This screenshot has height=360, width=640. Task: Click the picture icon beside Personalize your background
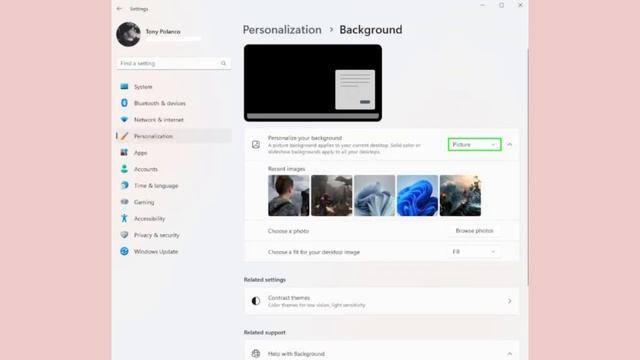(256, 144)
